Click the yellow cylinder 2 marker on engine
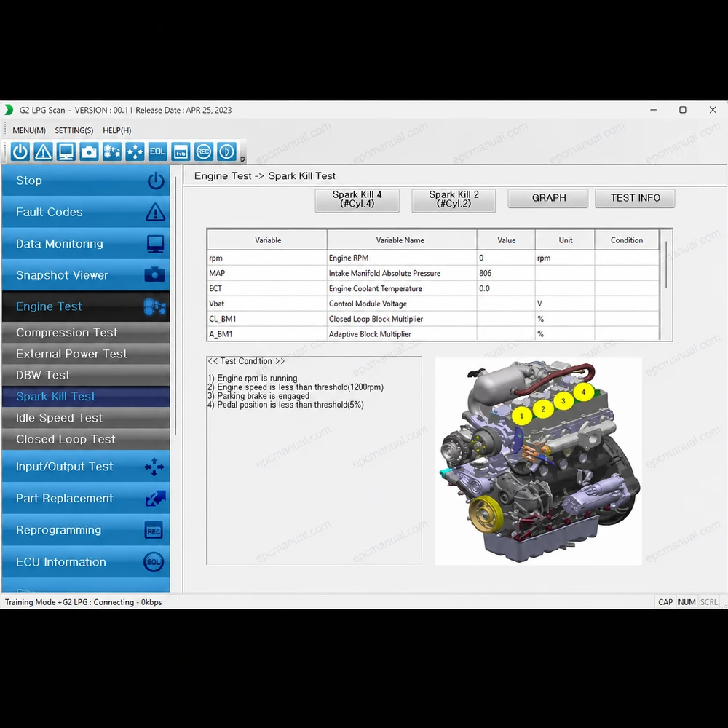Screen dimensions: 728x728 coord(543,409)
